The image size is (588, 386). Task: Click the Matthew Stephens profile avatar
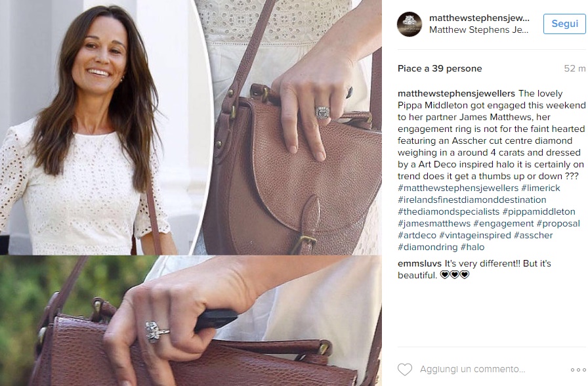click(409, 24)
